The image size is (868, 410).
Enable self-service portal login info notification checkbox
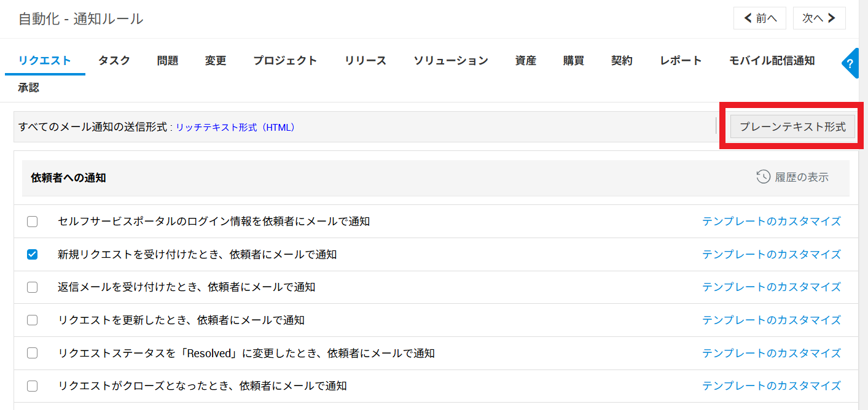point(33,222)
